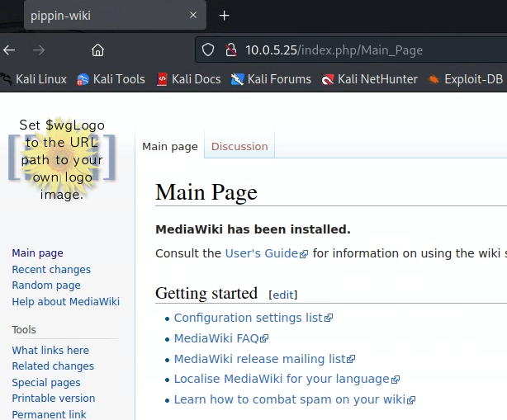Open the Kali Docs bookmark
This screenshot has height=420, width=507.
188,79
